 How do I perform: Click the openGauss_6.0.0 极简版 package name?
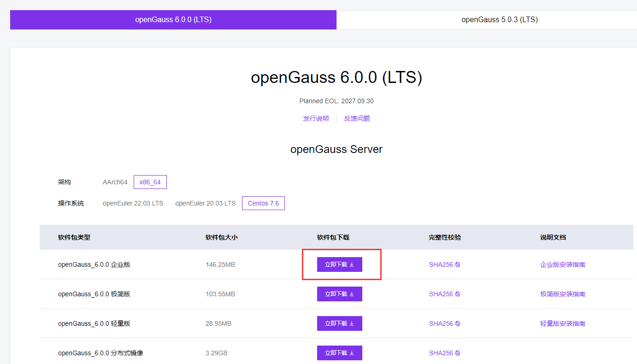pos(94,294)
